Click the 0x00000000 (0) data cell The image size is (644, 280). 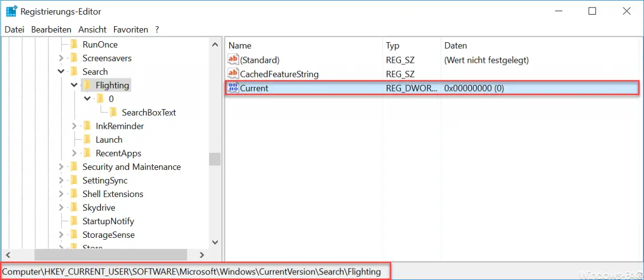coord(474,88)
